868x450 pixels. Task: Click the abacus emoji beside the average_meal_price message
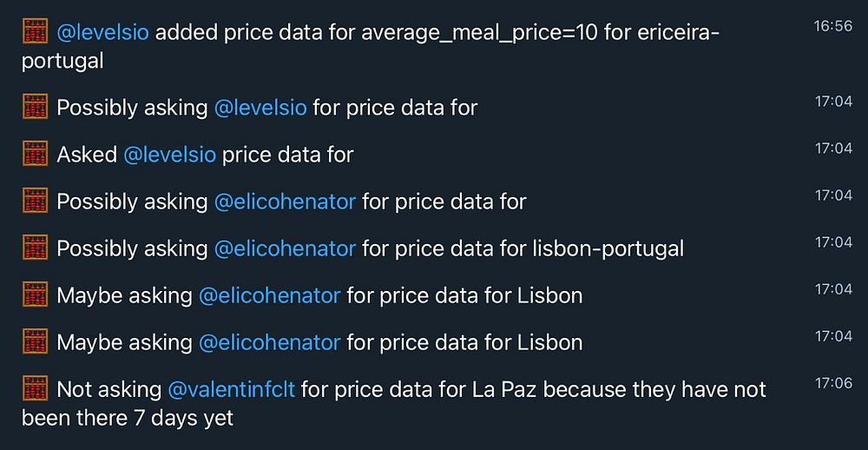click(x=35, y=33)
